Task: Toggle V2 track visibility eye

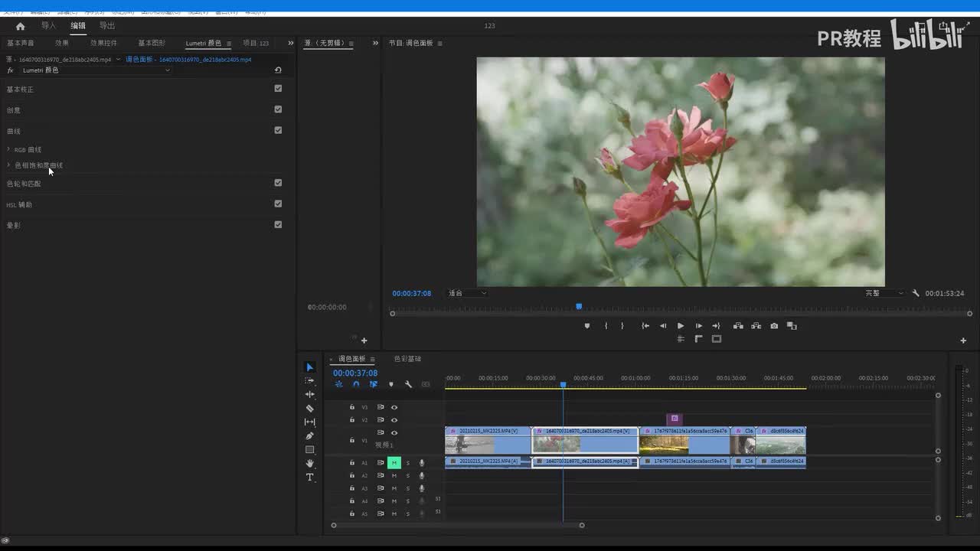Action: (x=394, y=420)
